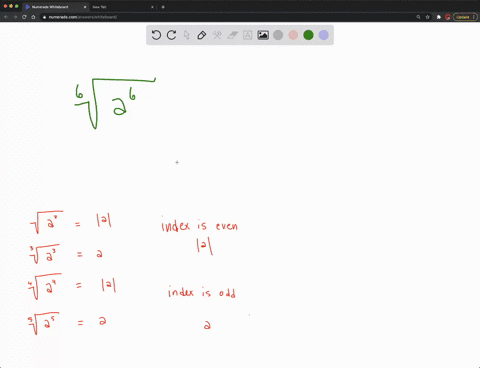Open the browser profile avatar
Viewport: 480px width, 368px height.
[448, 17]
